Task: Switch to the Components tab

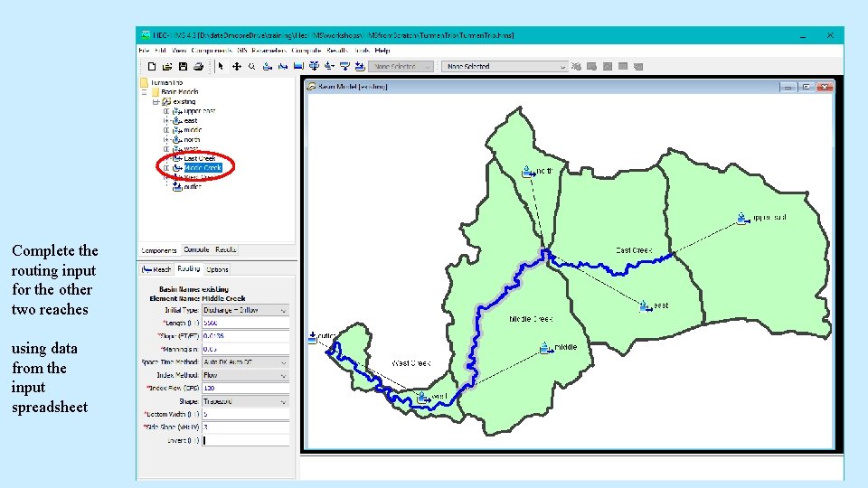Action: click(159, 250)
